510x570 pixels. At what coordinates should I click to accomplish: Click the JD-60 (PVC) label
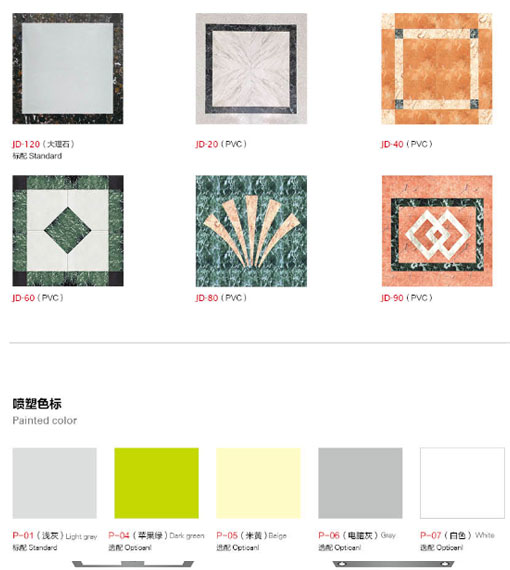38,298
